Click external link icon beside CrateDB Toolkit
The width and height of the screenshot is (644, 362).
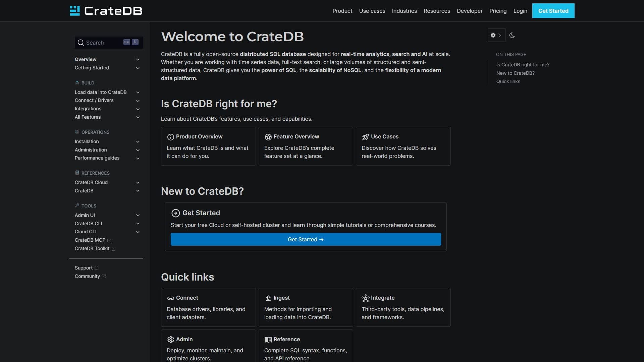pyautogui.click(x=113, y=249)
